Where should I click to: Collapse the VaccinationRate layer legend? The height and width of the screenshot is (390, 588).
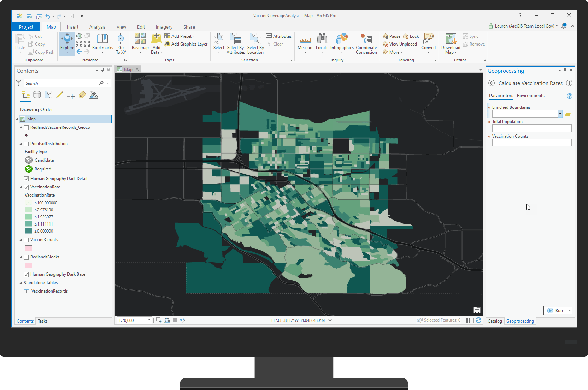21,187
